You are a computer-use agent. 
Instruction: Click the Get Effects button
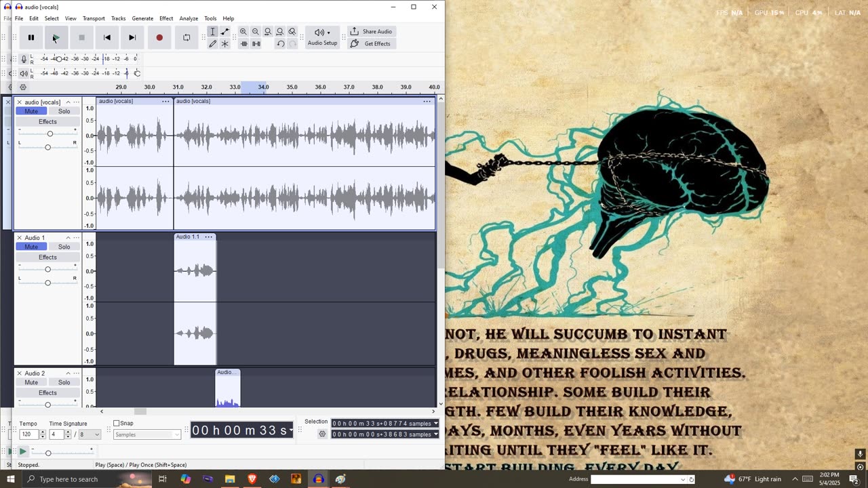tap(371, 44)
